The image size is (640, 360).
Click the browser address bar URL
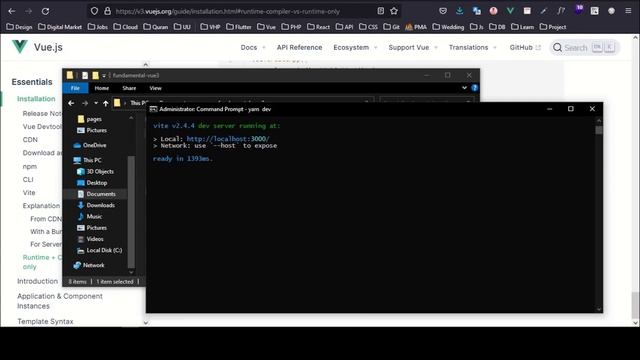click(228, 11)
